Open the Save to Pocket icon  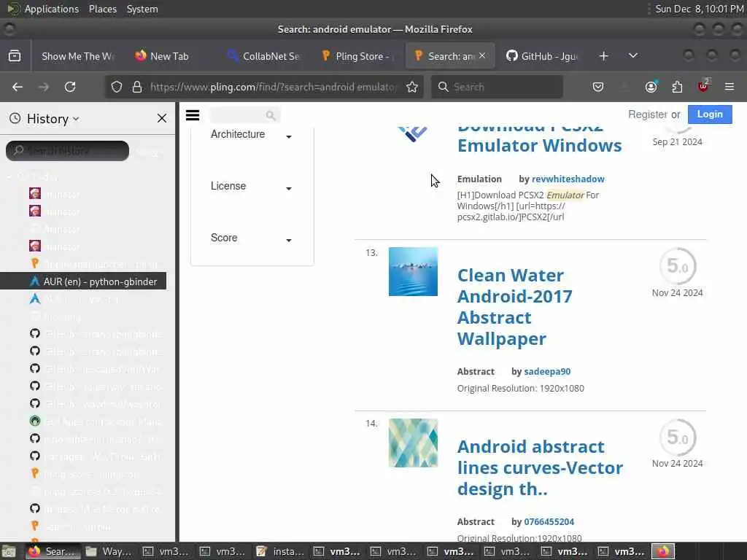(598, 87)
